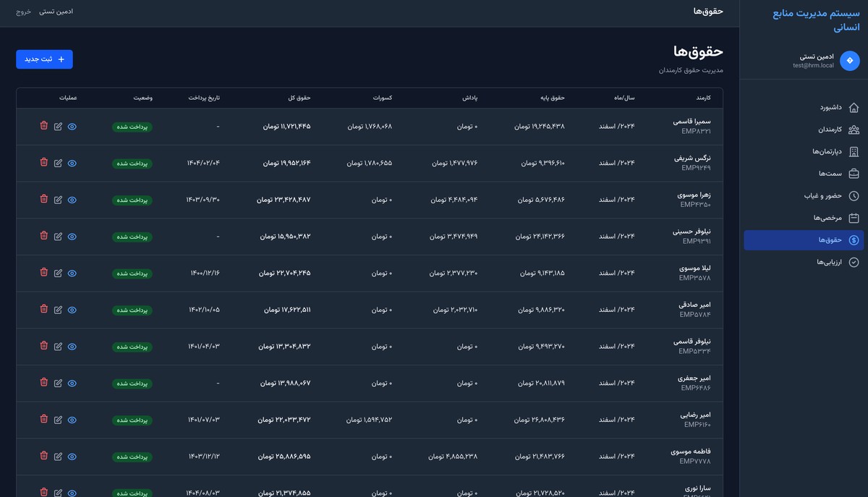Delete Samira Ghasemi's salary record
This screenshot has height=497, width=868.
[43, 126]
